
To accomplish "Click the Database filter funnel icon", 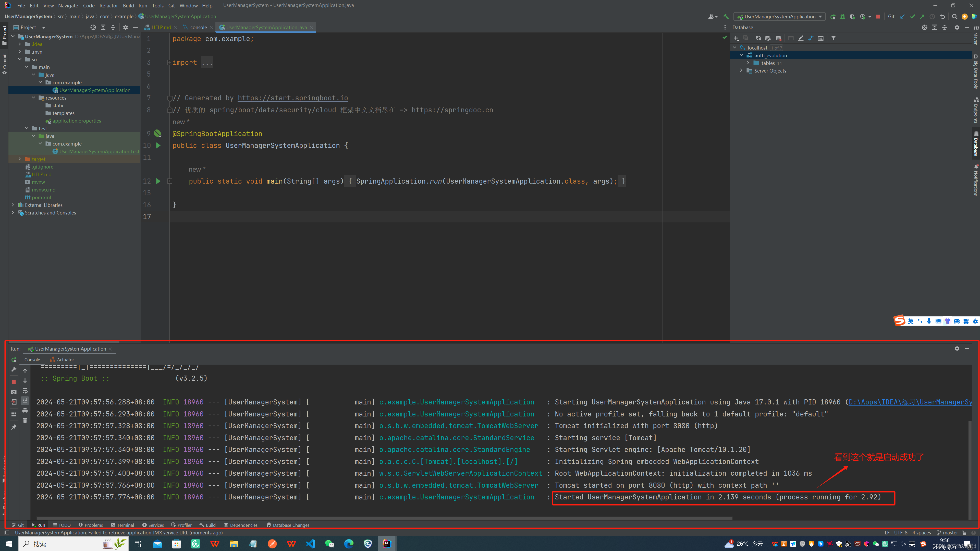I will (833, 38).
